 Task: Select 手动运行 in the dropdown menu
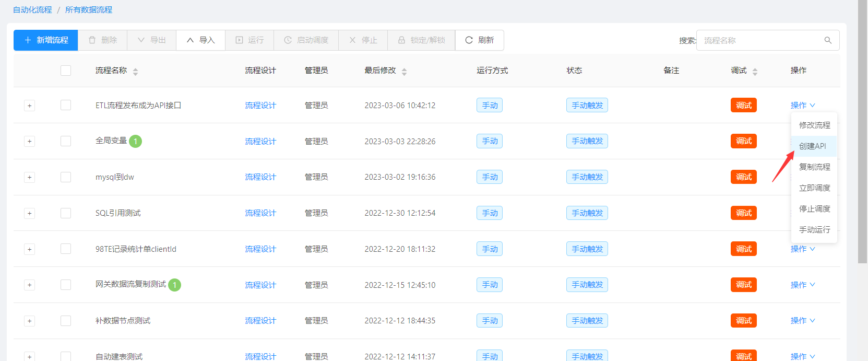click(x=814, y=230)
